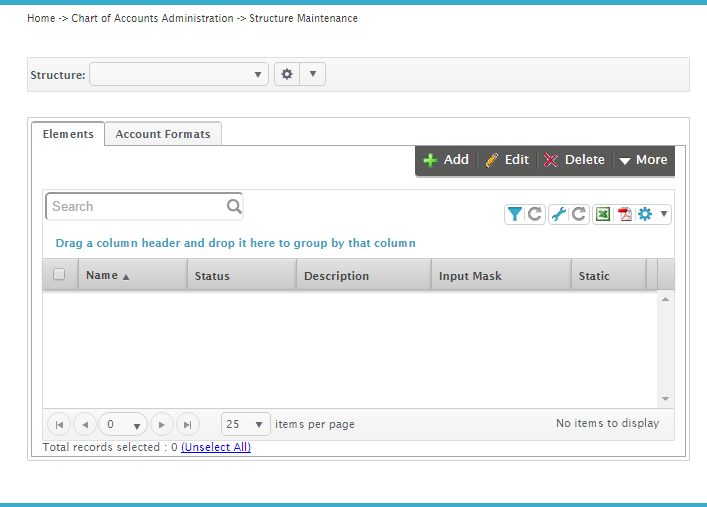
Task: Click the Delete button
Action: coord(574,160)
